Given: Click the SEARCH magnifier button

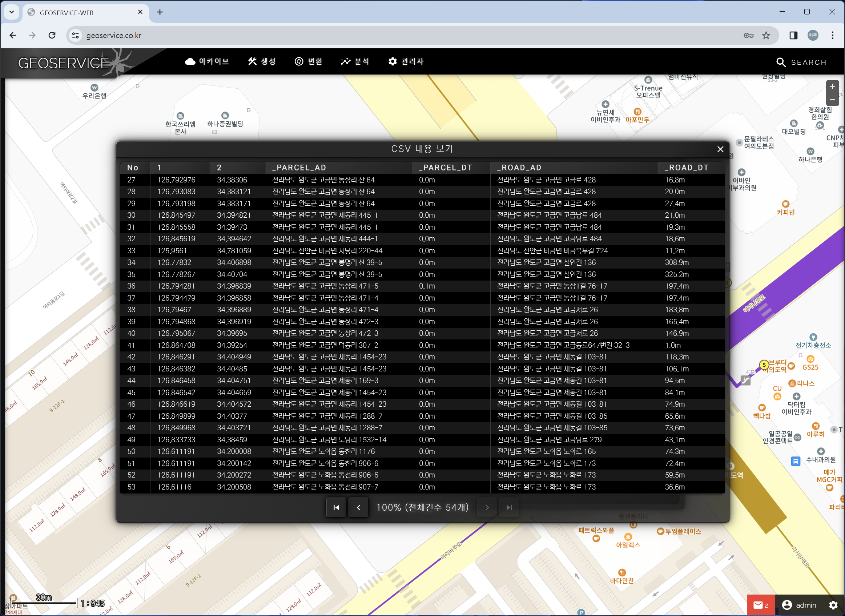Looking at the screenshot, I should pyautogui.click(x=801, y=62).
